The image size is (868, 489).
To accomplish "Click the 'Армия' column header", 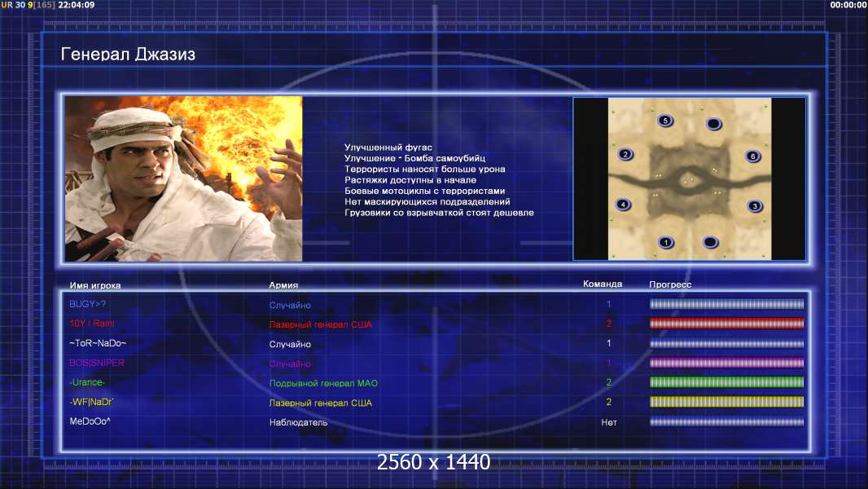I will [283, 285].
